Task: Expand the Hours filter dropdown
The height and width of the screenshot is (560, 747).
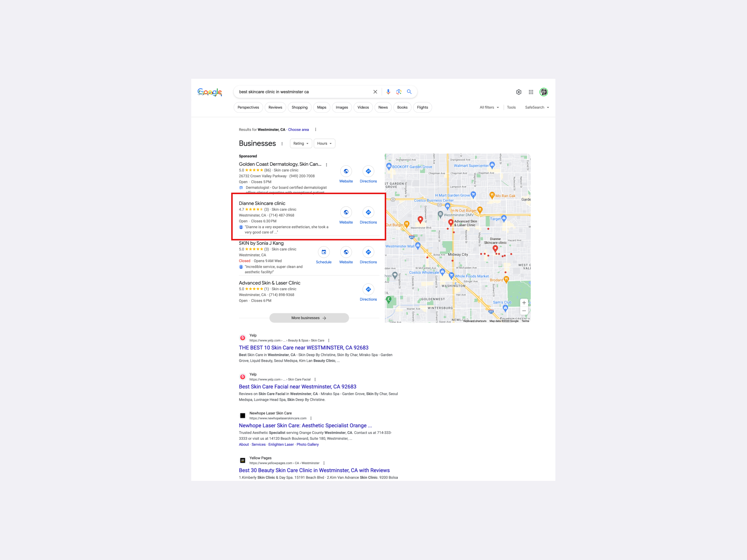Action: 324,143
